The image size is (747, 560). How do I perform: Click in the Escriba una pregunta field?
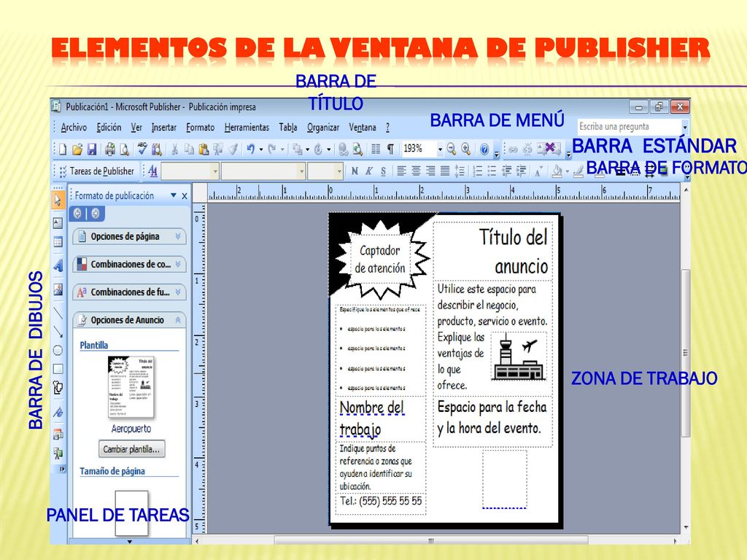tap(630, 127)
